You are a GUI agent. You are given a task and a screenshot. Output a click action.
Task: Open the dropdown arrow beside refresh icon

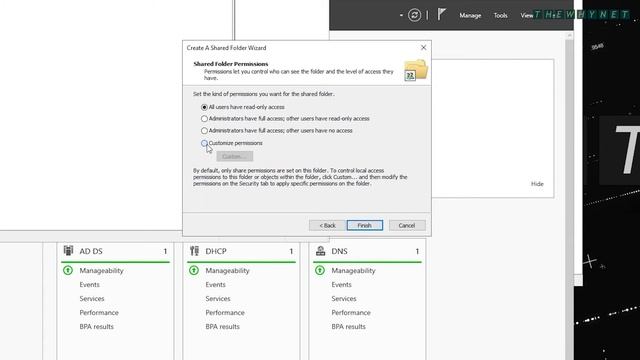(x=401, y=15)
